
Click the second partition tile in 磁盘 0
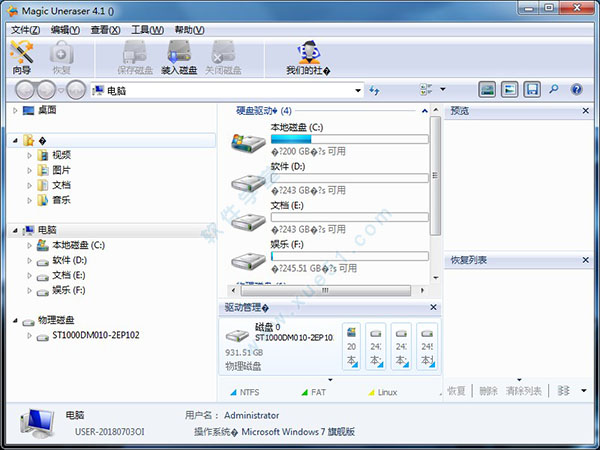[375, 347]
